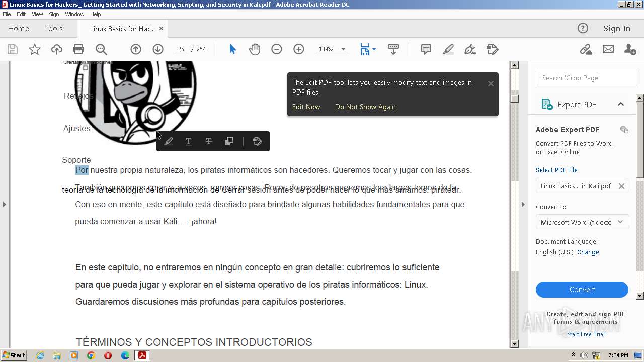Select the arrow selection tool
The image size is (644, 362).
pyautogui.click(x=232, y=49)
